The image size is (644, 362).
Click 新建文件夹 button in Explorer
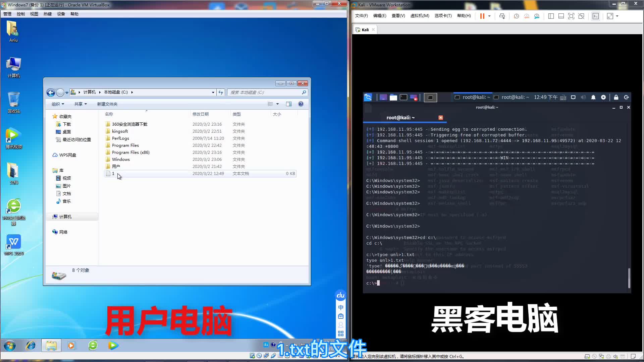[x=107, y=104]
